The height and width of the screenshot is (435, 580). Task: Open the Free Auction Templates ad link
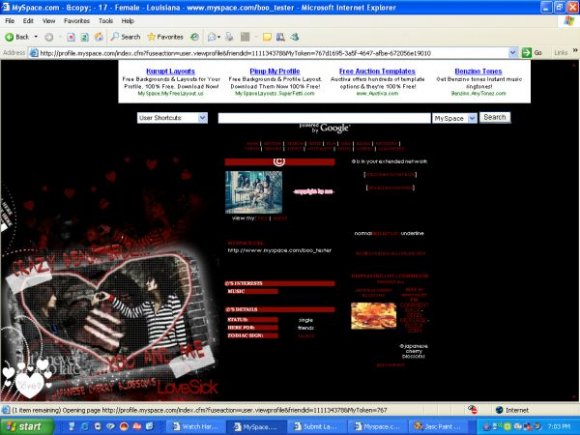pos(377,71)
